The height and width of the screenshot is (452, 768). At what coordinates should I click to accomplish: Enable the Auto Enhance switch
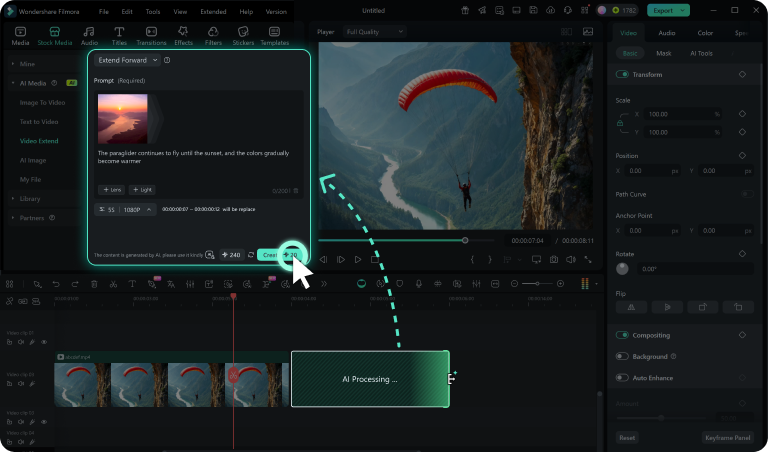[622, 378]
